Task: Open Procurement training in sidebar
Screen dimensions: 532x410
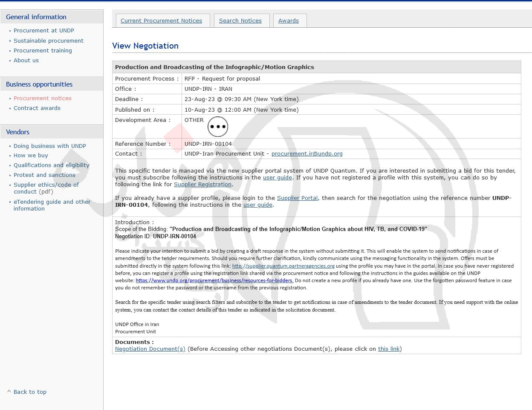Action: click(x=43, y=51)
